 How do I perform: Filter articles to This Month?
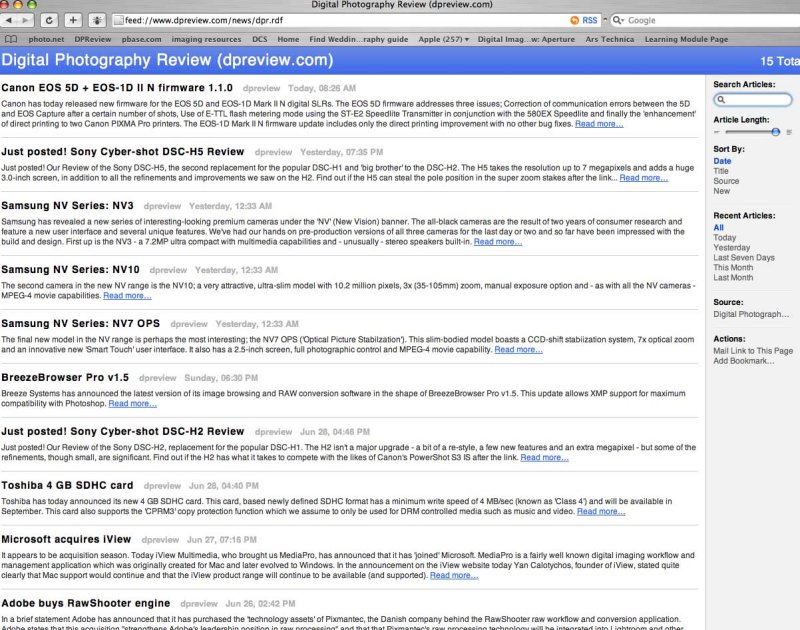coord(733,267)
